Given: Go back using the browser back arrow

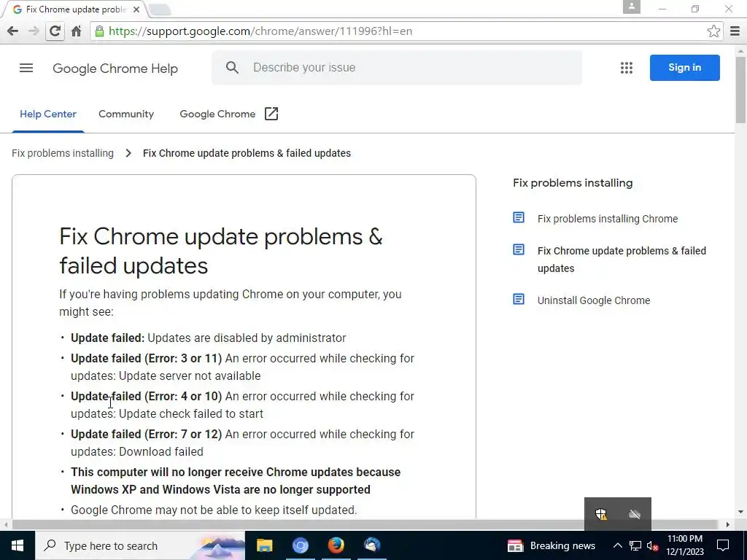Looking at the screenshot, I should [13, 31].
